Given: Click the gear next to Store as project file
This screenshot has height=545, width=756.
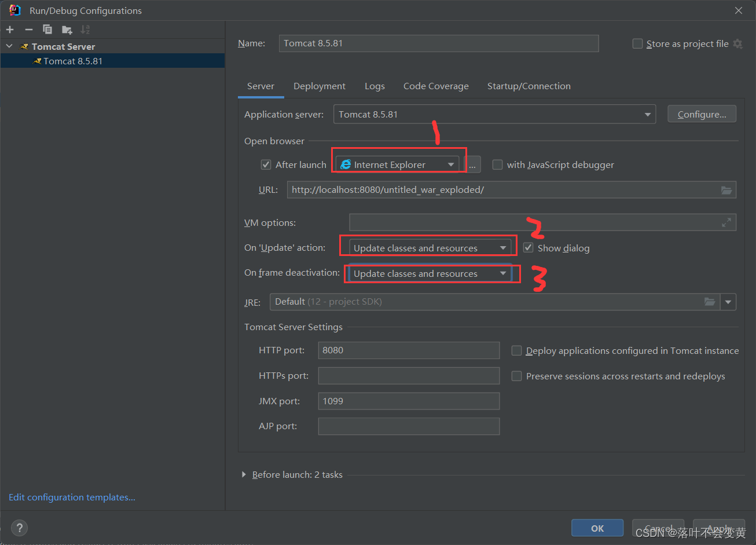Looking at the screenshot, I should (x=737, y=43).
